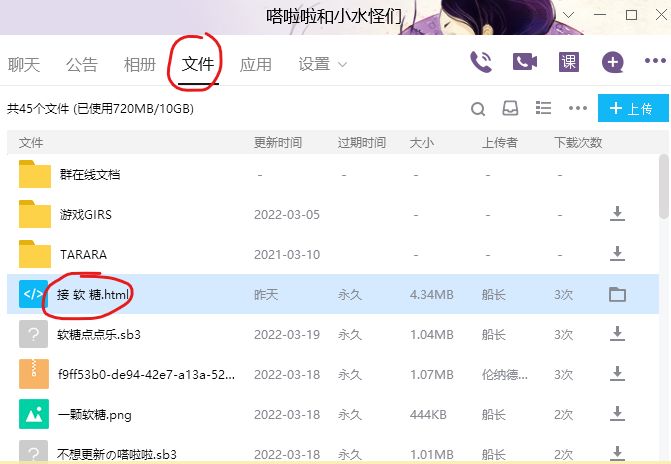This screenshot has height=464, width=671.
Task: Click the 游戏GIRS folder icon
Action: tap(35, 214)
